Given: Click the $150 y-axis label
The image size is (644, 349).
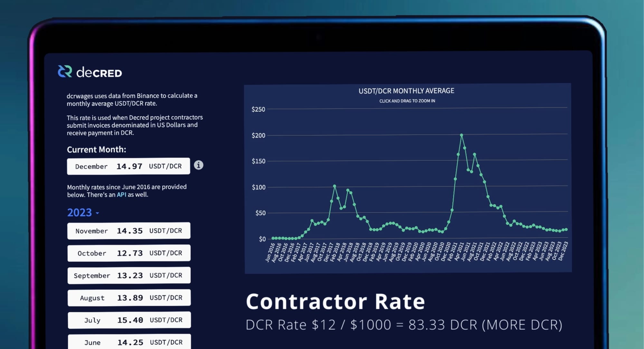Looking at the screenshot, I should pyautogui.click(x=259, y=161).
